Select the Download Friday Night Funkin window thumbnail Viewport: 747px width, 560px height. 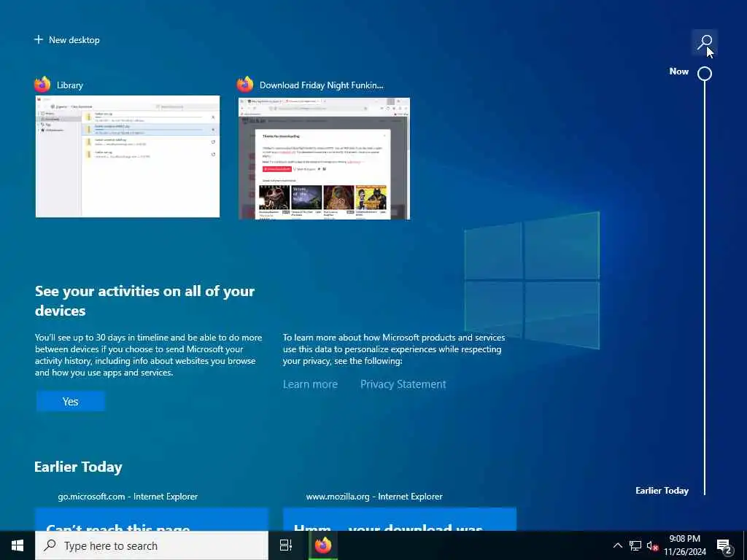point(324,158)
